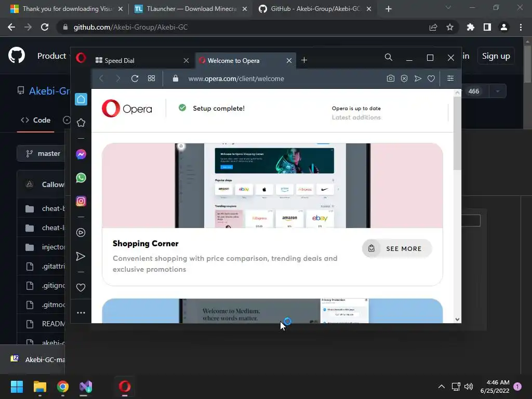Click the Send to My Flow icon in address bar

(418, 78)
